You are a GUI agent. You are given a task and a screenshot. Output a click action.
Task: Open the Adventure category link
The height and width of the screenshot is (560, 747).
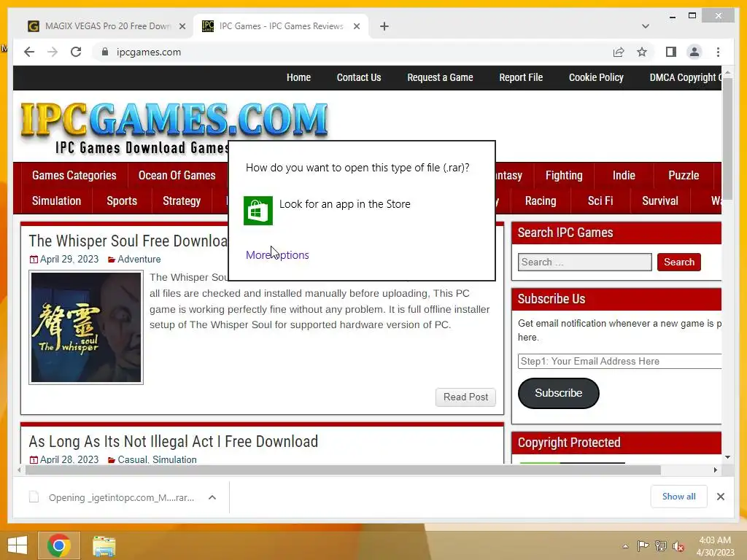click(x=139, y=260)
